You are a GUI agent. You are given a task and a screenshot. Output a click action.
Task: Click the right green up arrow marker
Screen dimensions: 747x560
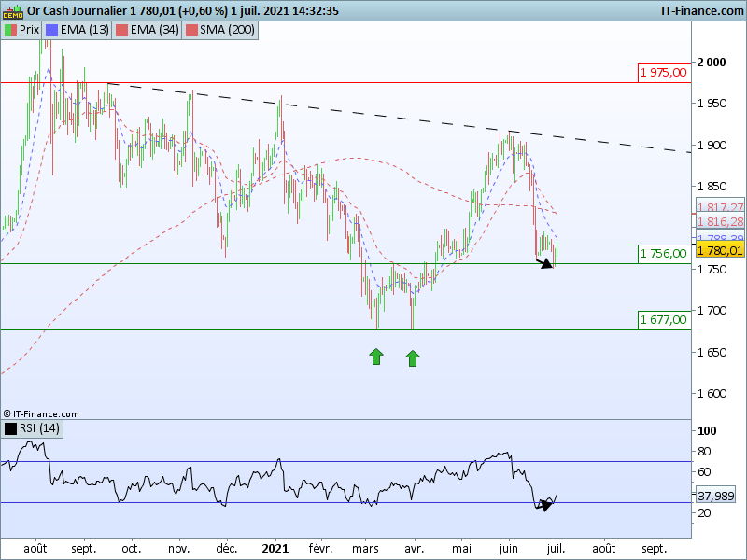[x=412, y=356]
